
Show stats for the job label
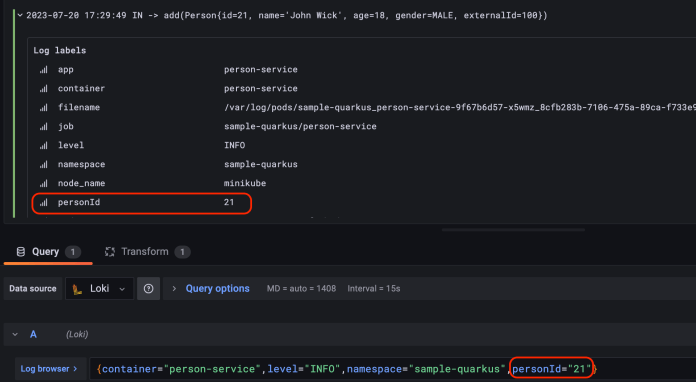tap(43, 127)
